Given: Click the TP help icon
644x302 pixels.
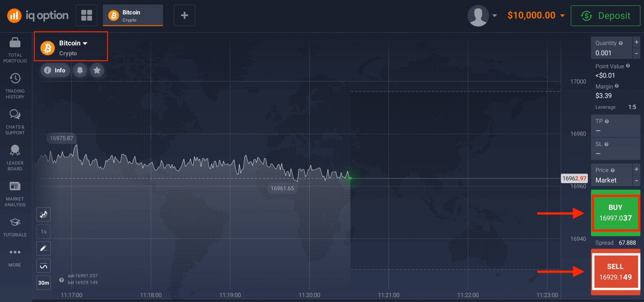Looking at the screenshot, I should coord(607,121).
